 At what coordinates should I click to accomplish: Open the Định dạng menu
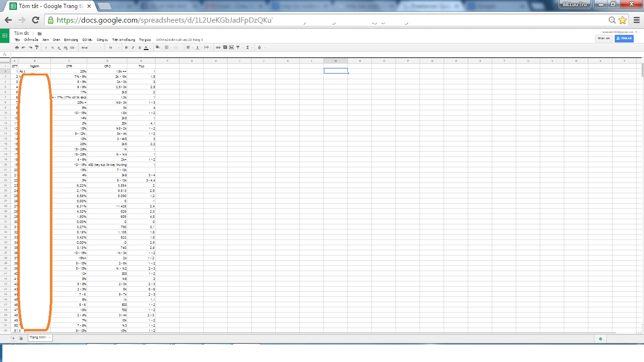click(x=71, y=40)
